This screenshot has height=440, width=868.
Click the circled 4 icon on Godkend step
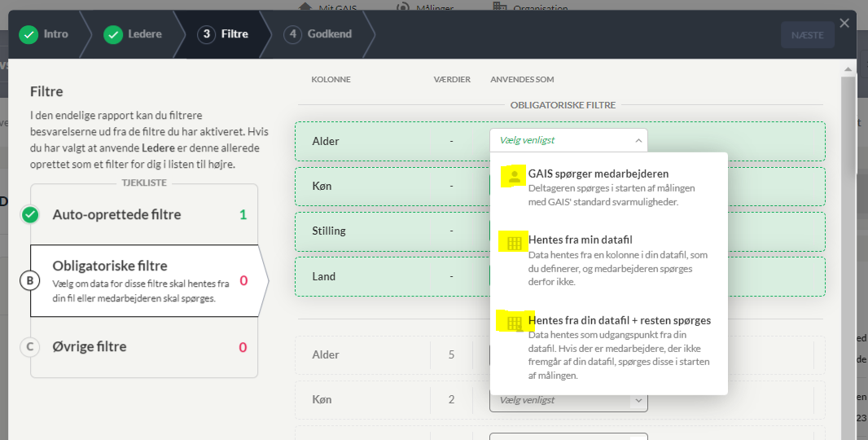(x=292, y=34)
